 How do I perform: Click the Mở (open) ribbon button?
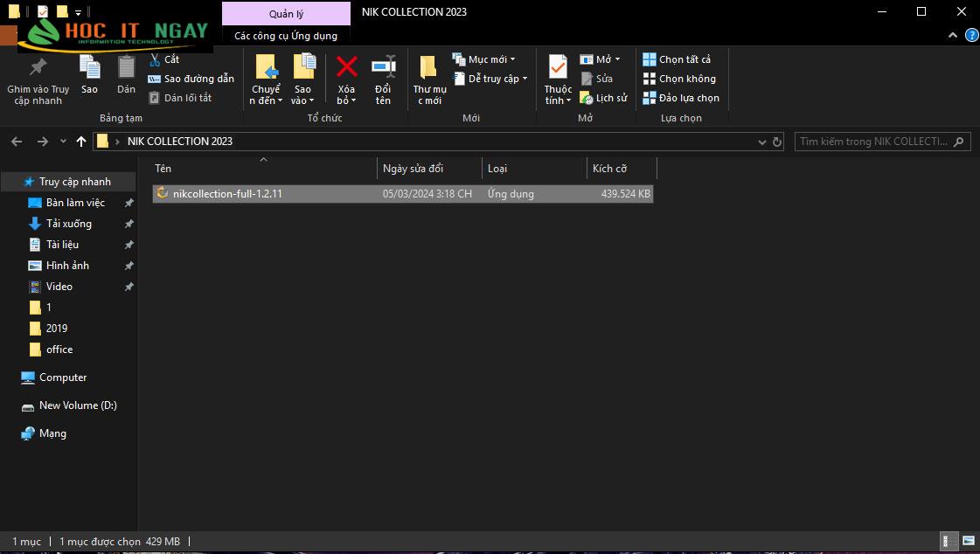click(600, 59)
